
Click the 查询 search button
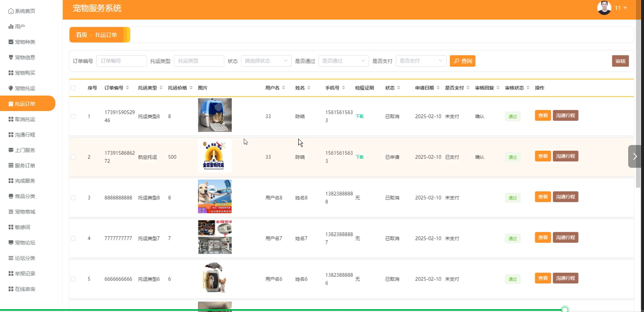(x=463, y=61)
